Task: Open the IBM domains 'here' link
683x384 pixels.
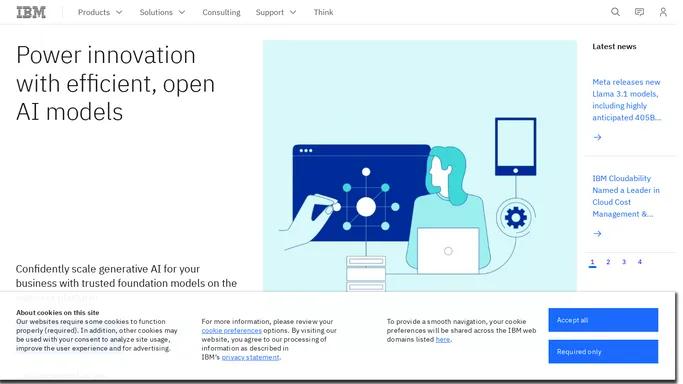Action: point(443,339)
